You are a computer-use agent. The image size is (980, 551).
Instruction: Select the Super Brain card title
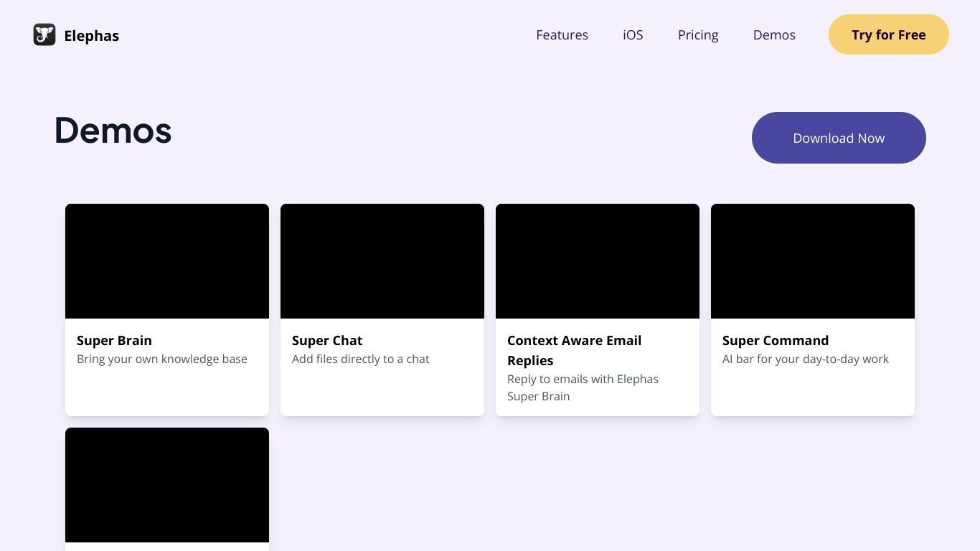pyautogui.click(x=114, y=340)
